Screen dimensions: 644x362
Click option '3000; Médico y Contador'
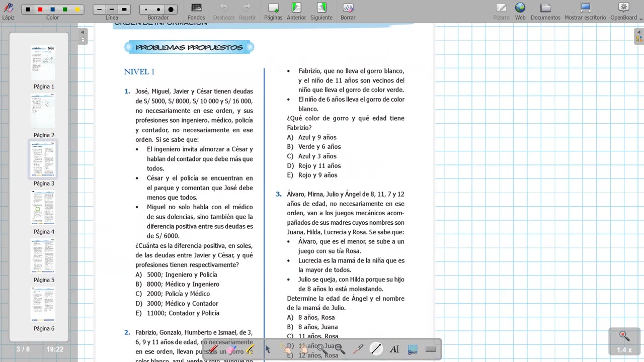click(x=183, y=304)
